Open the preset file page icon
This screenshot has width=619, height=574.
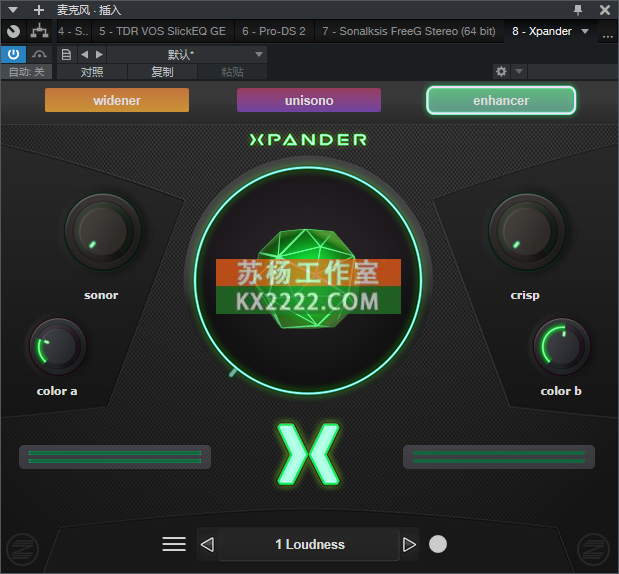tap(66, 54)
